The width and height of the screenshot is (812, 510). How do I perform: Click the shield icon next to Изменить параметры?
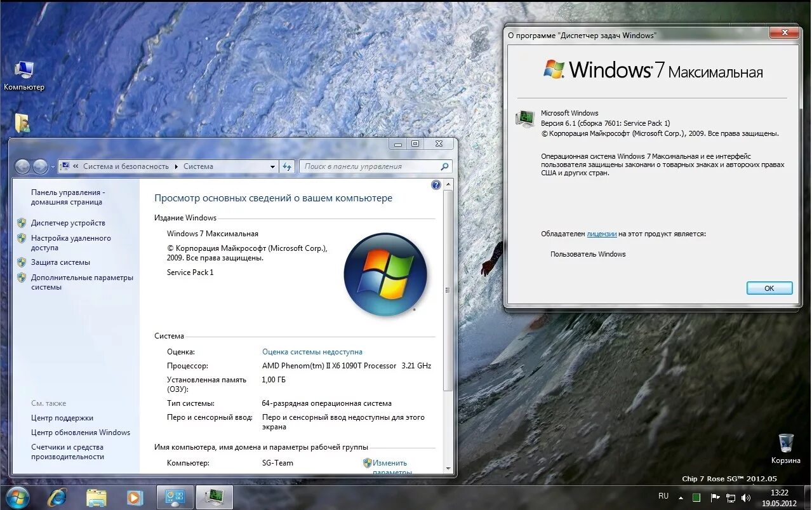tap(368, 463)
